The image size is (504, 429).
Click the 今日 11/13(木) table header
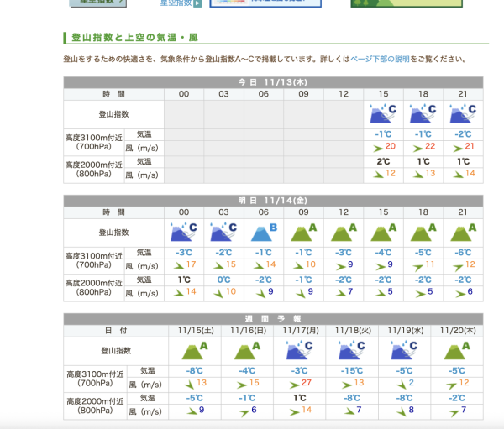[x=273, y=82]
